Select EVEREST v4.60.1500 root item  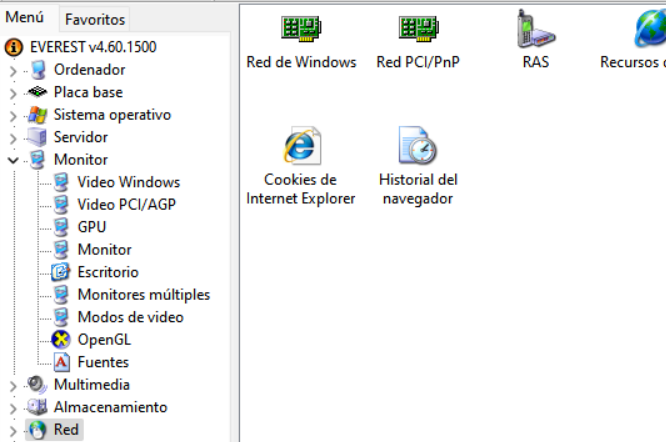coord(93,47)
